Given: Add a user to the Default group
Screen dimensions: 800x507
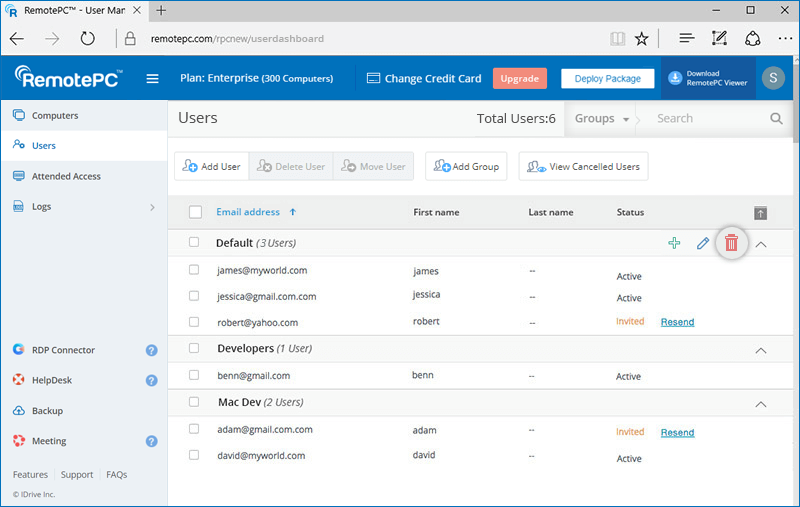Looking at the screenshot, I should (x=674, y=243).
